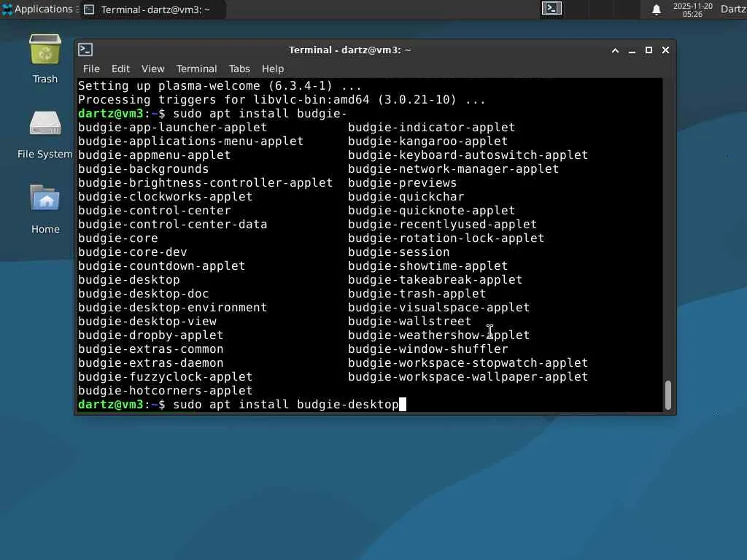Image resolution: width=747 pixels, height=560 pixels.
Task: Open the Help menu
Action: coord(273,69)
